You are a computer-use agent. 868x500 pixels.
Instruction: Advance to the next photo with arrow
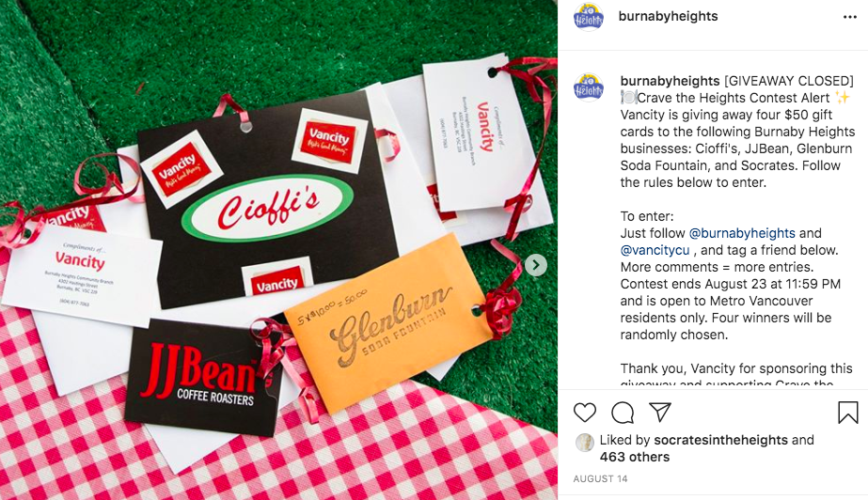point(536,265)
